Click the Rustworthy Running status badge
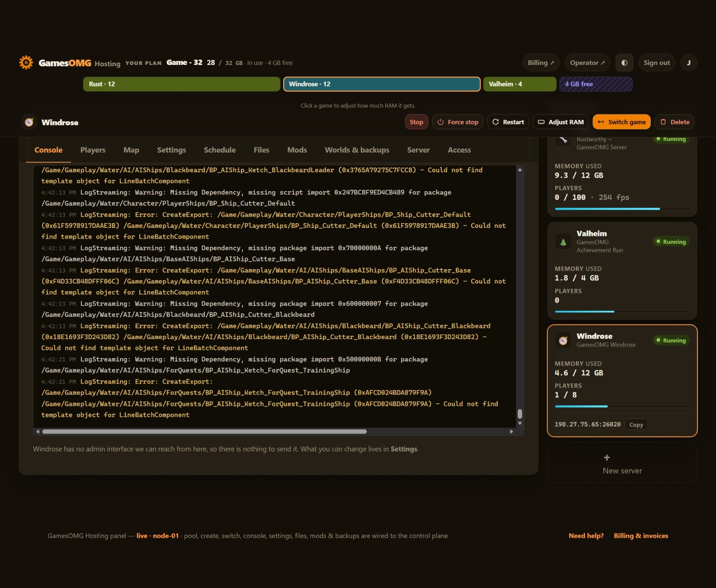 pos(671,139)
